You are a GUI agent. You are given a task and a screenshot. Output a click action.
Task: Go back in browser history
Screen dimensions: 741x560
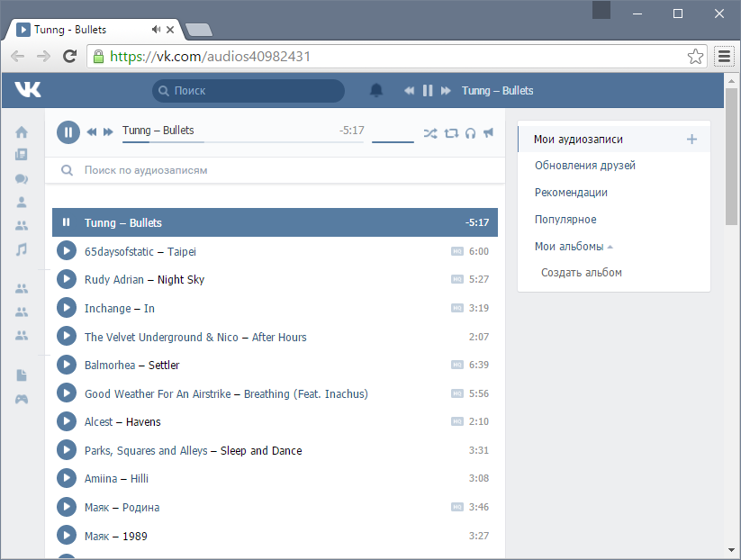point(17,56)
